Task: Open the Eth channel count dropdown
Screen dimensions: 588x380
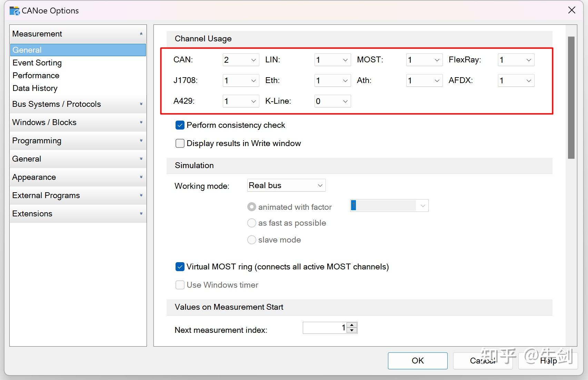Action: pyautogui.click(x=332, y=81)
